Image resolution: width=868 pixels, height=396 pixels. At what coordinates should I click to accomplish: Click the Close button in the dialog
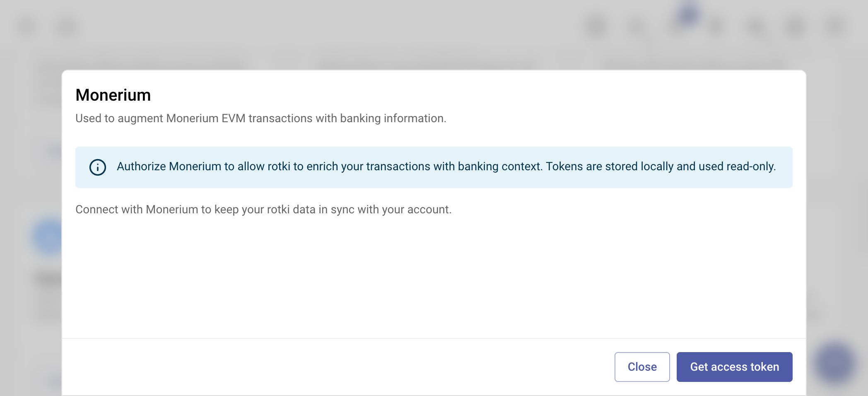pyautogui.click(x=642, y=367)
